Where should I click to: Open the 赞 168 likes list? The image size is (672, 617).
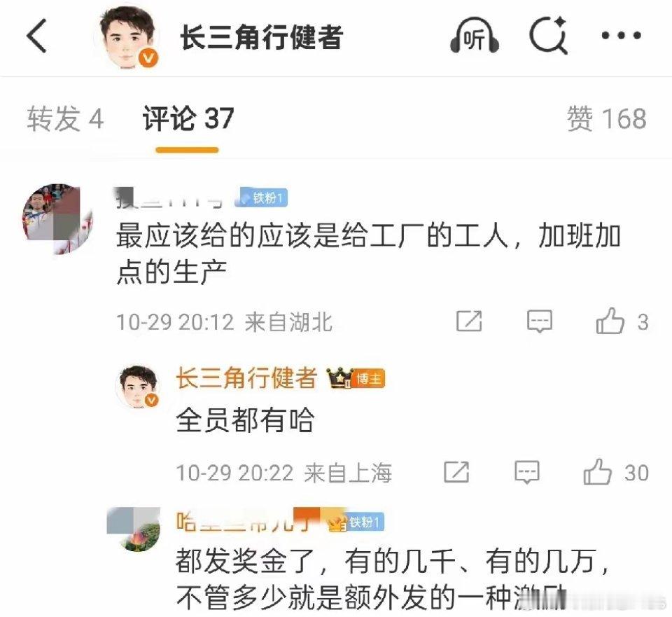click(606, 118)
